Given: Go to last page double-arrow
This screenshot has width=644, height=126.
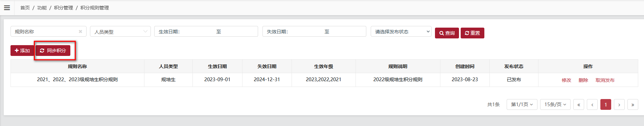Looking at the screenshot, I should point(633,105).
